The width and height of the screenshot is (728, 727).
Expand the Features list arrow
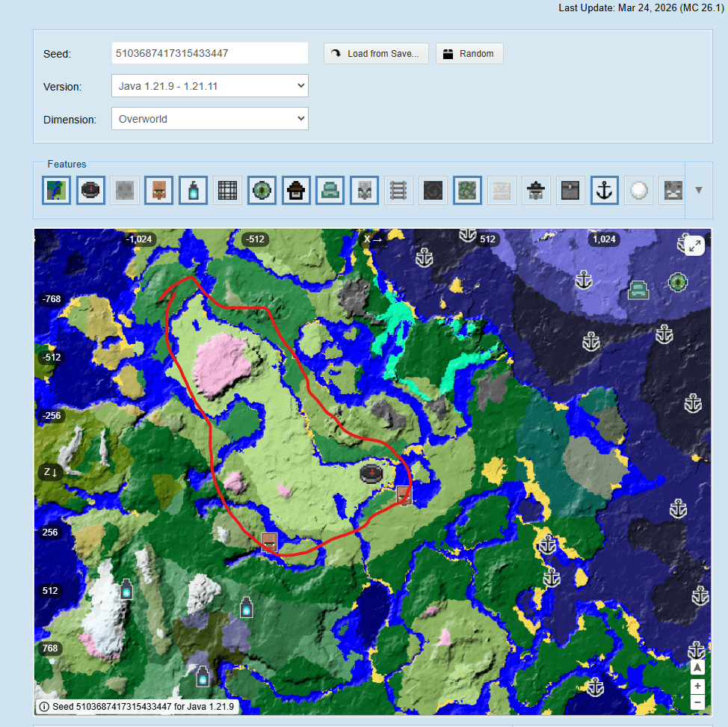(x=698, y=190)
